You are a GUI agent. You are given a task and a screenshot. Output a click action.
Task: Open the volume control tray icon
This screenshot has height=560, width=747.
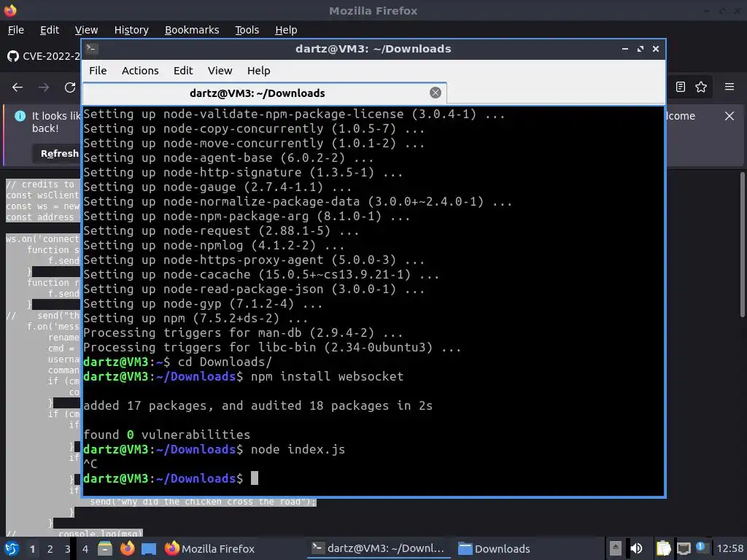point(636,548)
